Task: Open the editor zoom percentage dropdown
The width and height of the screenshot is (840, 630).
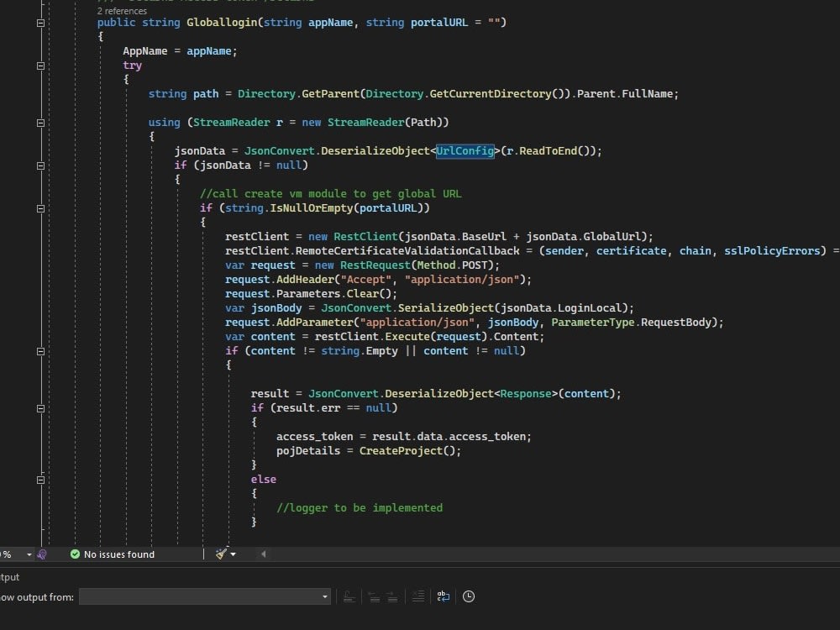Action: click(28, 554)
